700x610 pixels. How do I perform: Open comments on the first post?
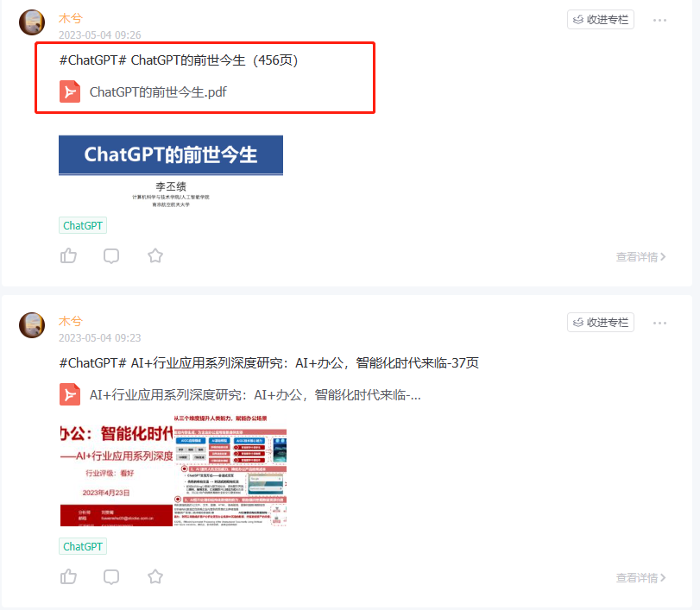tap(111, 256)
